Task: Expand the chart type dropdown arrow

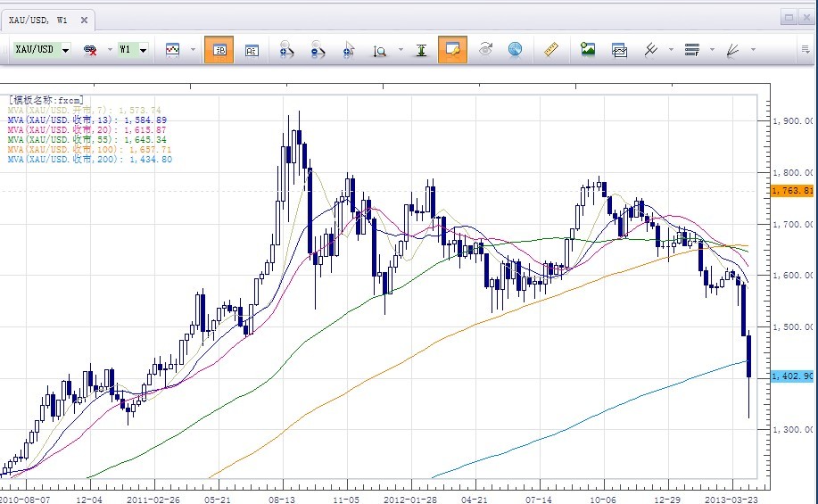Action: (x=193, y=50)
